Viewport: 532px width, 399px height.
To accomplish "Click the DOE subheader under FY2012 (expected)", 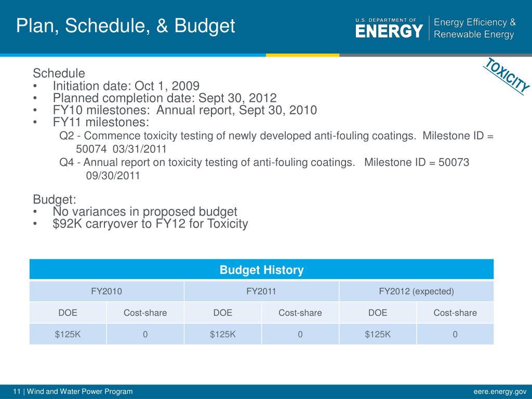I will [378, 313].
